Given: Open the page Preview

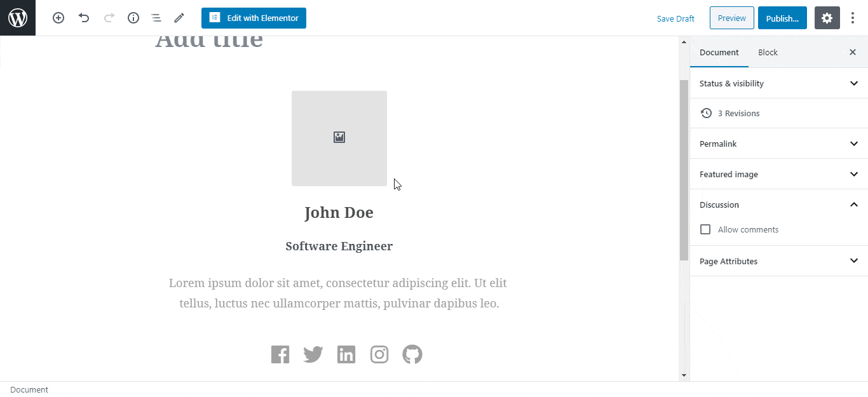Looking at the screenshot, I should coord(732,18).
